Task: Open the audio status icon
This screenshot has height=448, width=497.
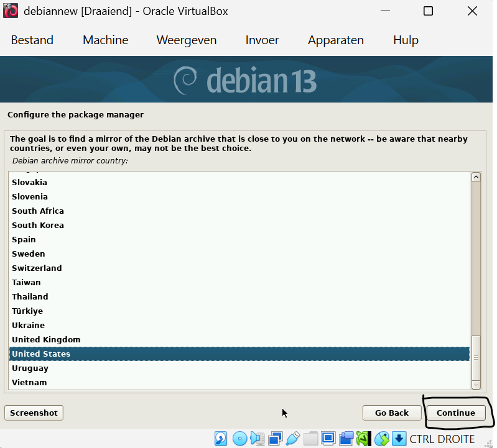Action: coord(258,439)
